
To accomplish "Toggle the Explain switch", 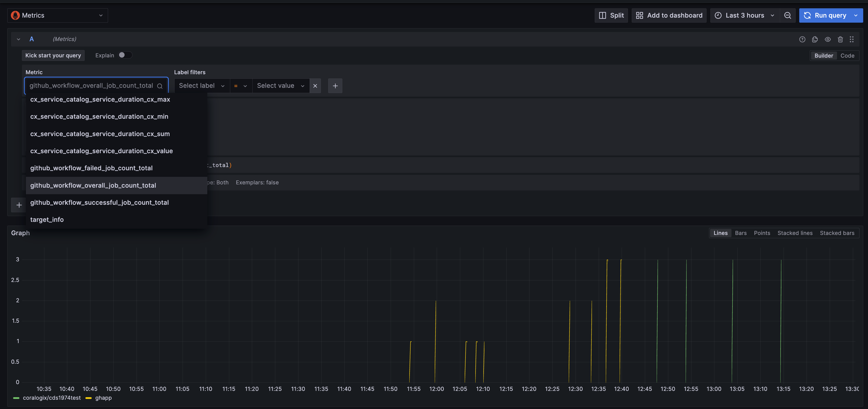I will tap(125, 55).
